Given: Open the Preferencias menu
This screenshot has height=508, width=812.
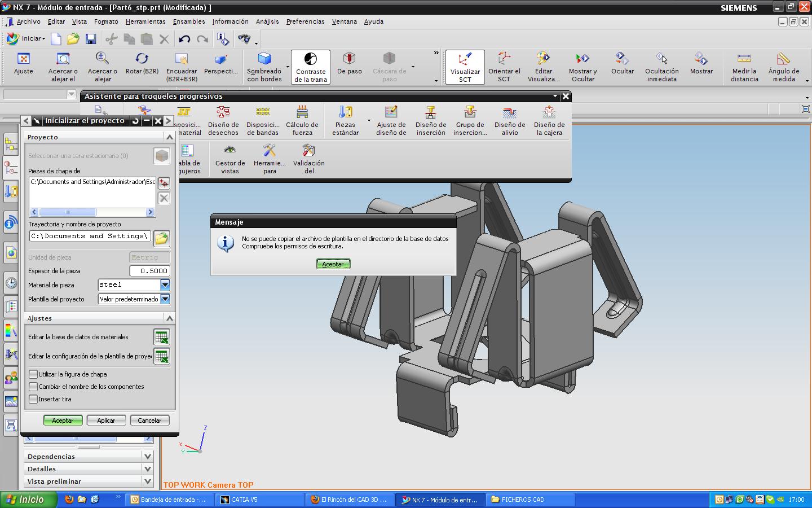Looking at the screenshot, I should pos(305,21).
